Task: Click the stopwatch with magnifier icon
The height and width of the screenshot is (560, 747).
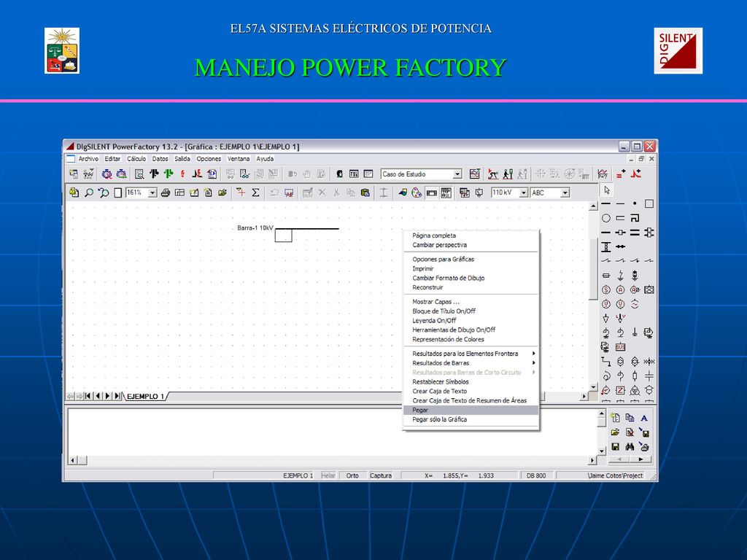Action: point(107,174)
